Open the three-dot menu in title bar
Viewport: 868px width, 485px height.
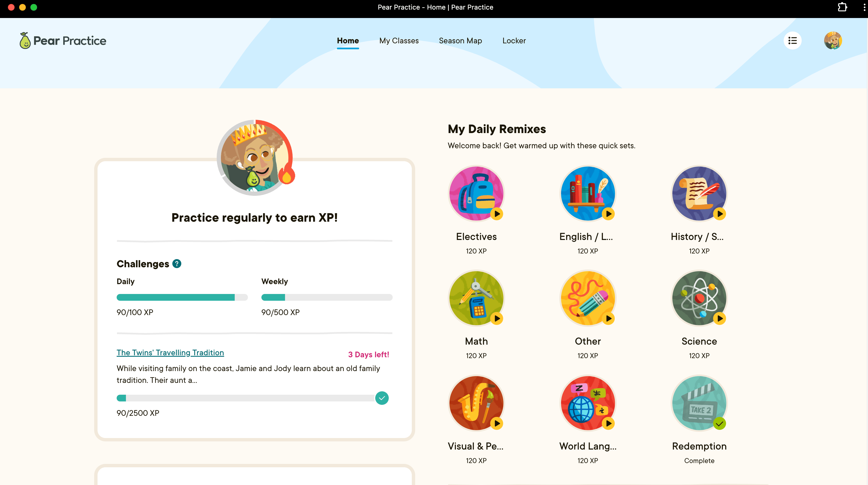(864, 7)
